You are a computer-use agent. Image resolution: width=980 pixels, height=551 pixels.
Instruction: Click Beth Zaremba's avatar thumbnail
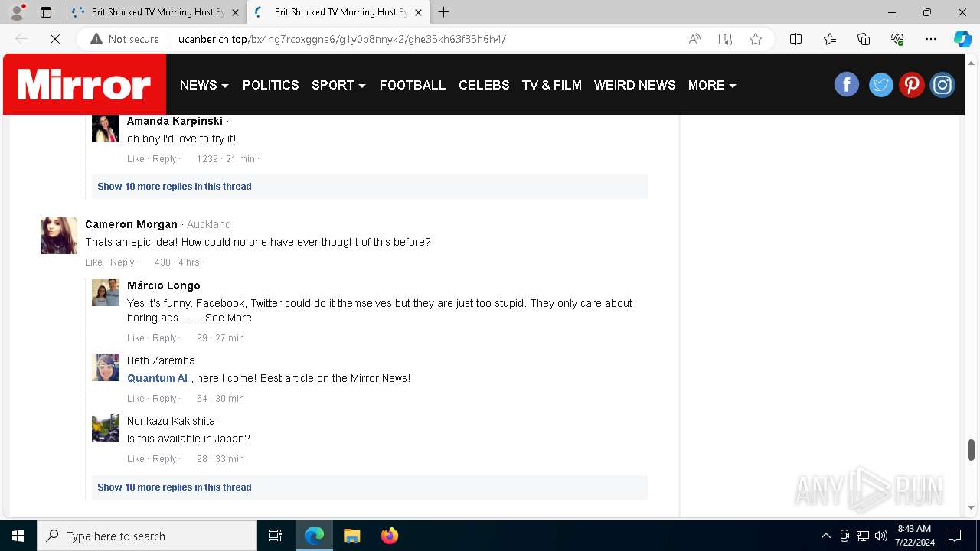[106, 367]
